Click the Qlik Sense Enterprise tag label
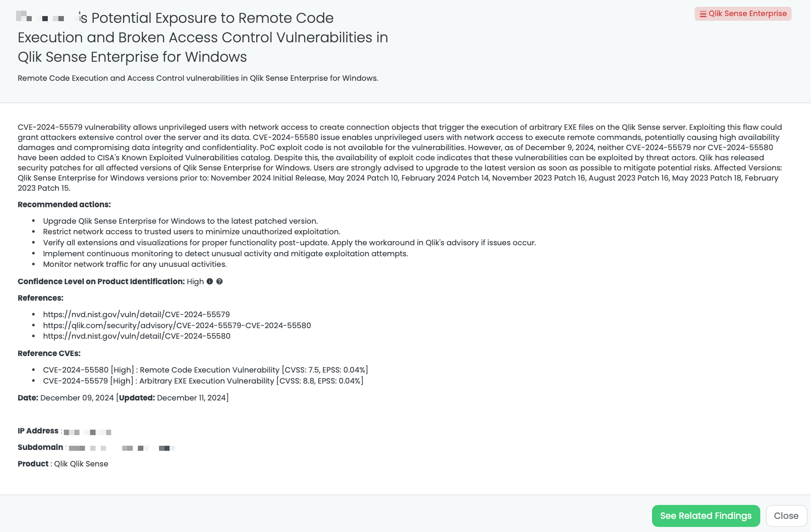The width and height of the screenshot is (811, 532). [748, 14]
